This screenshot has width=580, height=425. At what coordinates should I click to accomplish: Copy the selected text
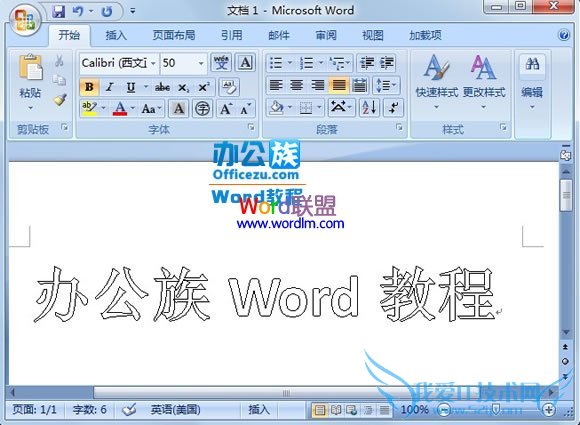coord(59,80)
